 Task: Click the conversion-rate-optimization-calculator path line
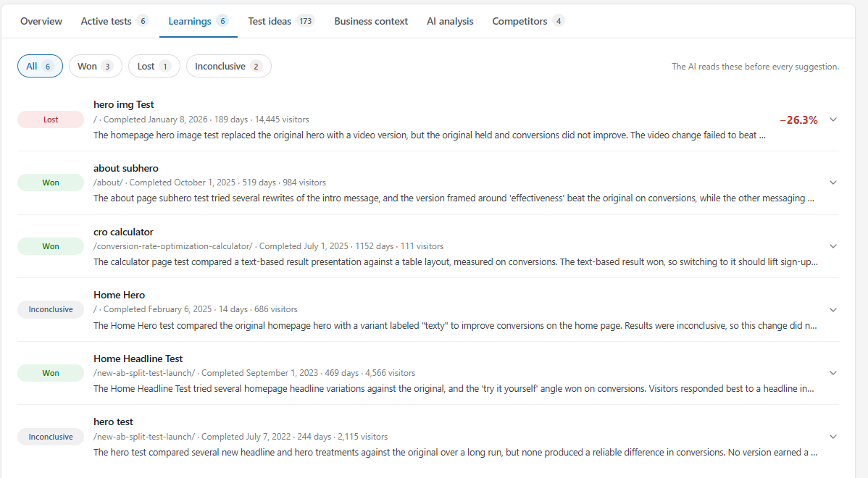click(269, 246)
